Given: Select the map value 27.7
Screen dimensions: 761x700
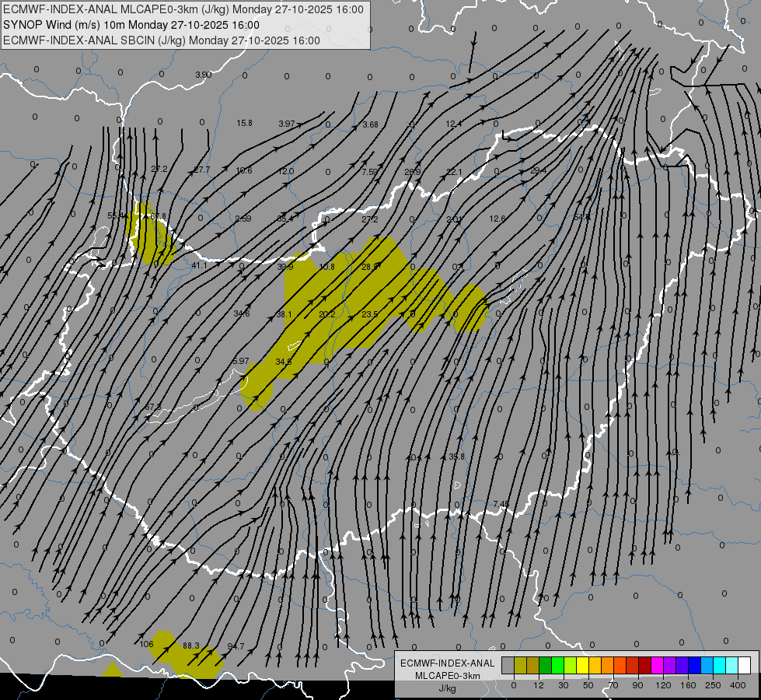Looking at the screenshot, I should coord(202,170).
